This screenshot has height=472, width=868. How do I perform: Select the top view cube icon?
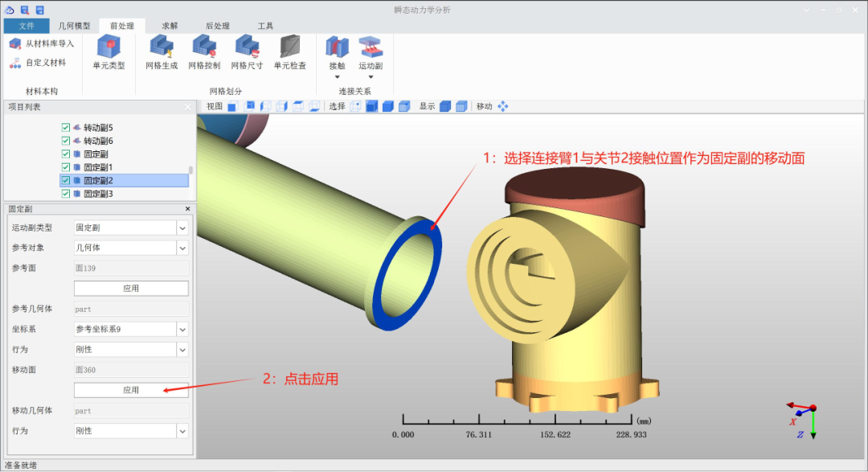[x=298, y=106]
